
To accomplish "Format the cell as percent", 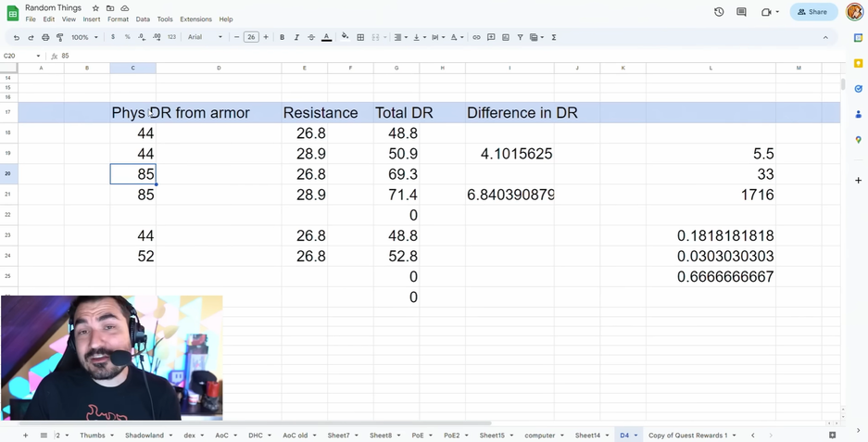I will (x=127, y=37).
